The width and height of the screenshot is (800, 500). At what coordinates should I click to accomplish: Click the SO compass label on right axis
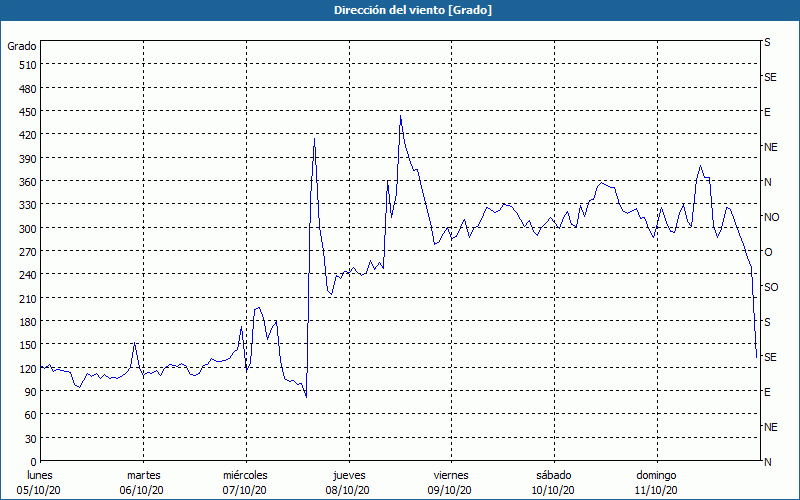(771, 288)
